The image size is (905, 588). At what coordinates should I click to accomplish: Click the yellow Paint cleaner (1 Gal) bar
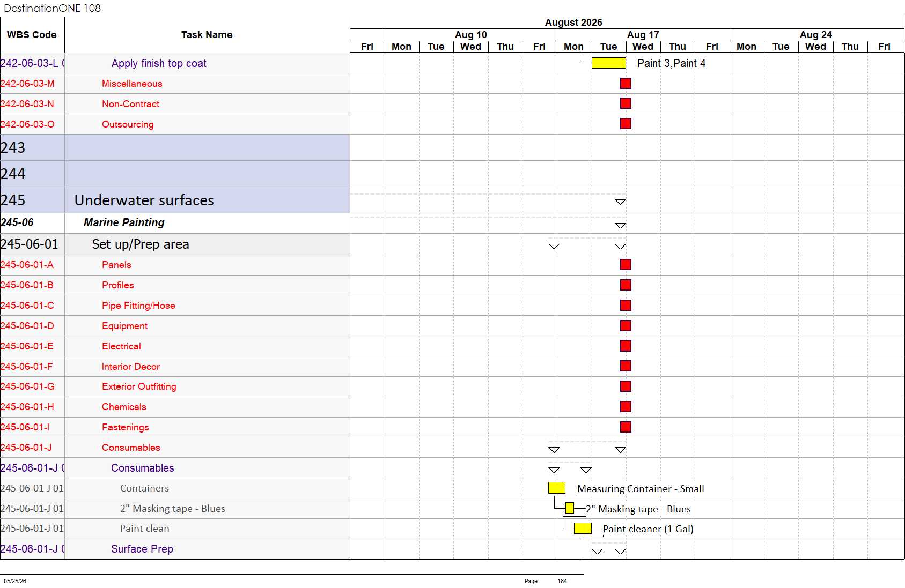point(583,529)
